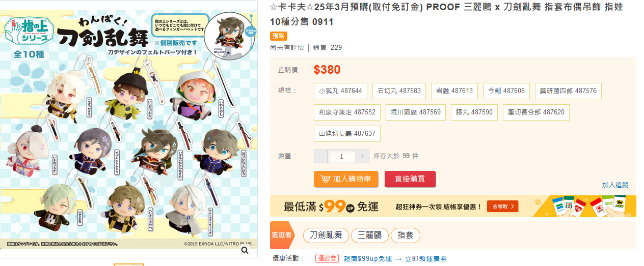This screenshot has height=266, width=644.
Task: Click the shopping cart icon in 加入購物車
Action: coord(325,179)
